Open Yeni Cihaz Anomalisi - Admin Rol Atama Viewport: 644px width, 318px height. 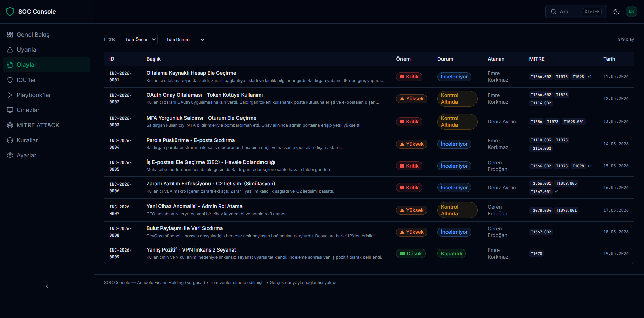(x=194, y=206)
